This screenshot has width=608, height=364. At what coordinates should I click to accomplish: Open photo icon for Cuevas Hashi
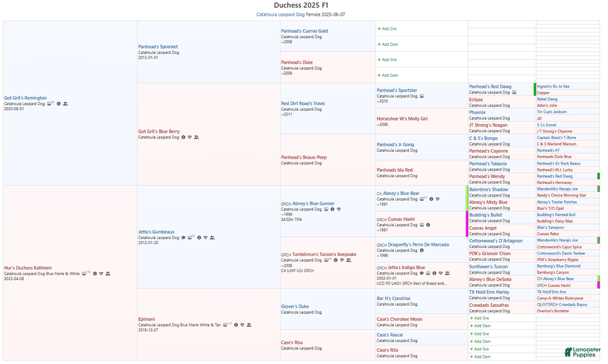(422, 225)
